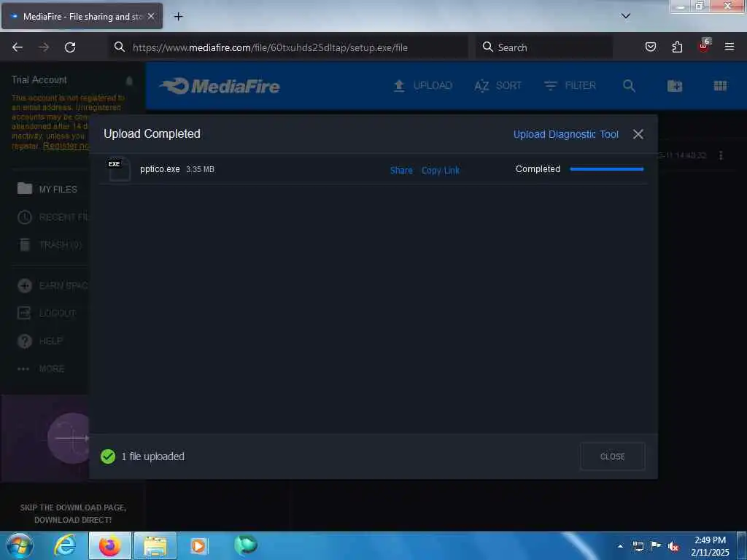Open Trash in sidebar
Screen dimensions: 747x560
tap(50, 245)
